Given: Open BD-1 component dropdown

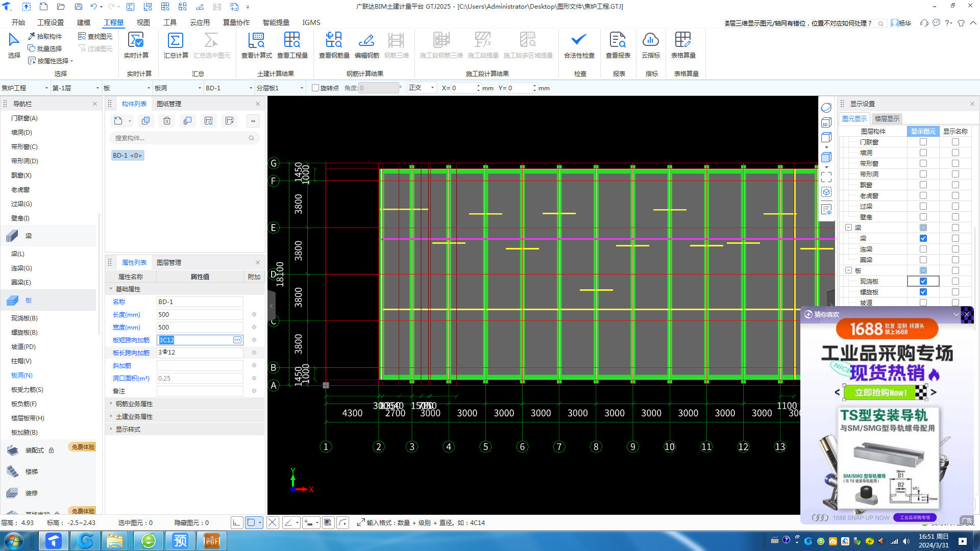Looking at the screenshot, I should point(229,88).
